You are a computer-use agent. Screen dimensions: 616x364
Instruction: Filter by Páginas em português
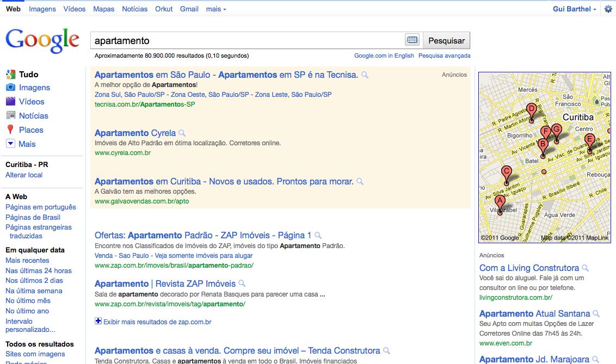(x=41, y=207)
